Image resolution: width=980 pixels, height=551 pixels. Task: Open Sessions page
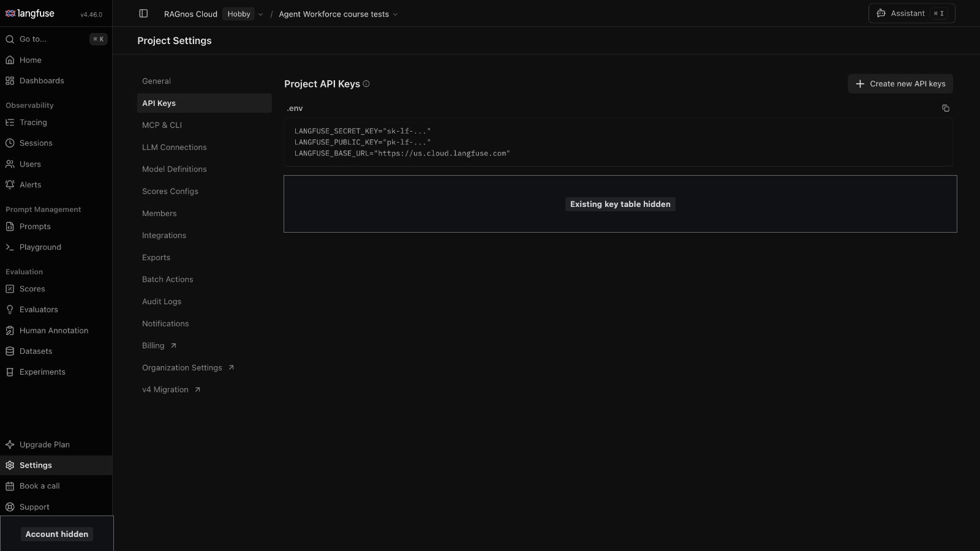tap(56, 143)
